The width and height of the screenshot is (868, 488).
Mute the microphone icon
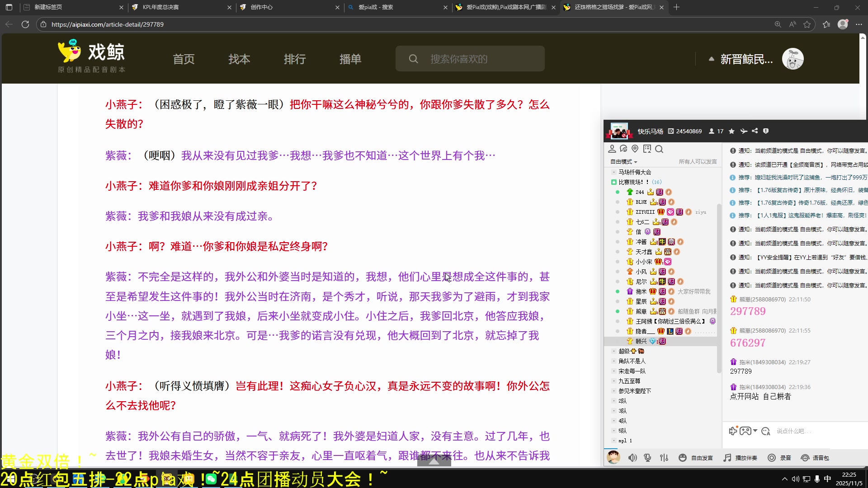click(x=648, y=458)
